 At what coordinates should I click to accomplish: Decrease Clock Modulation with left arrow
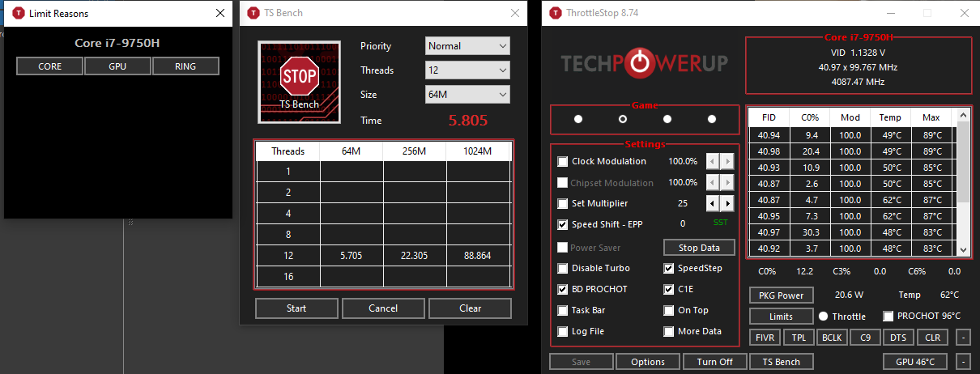pos(714,161)
